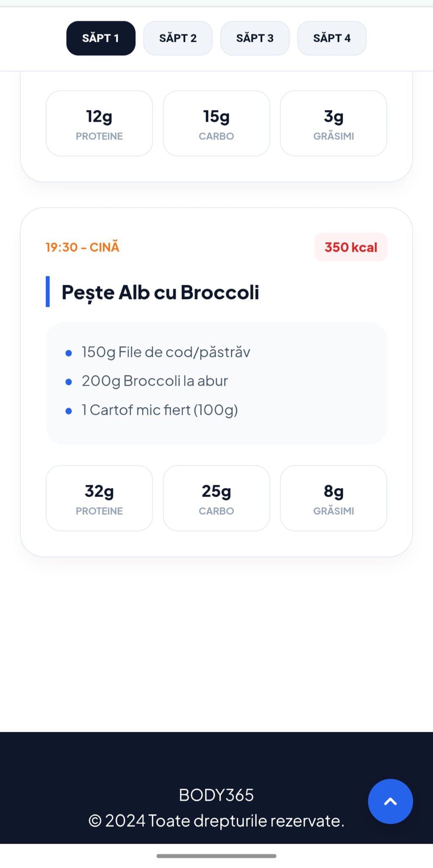Switch to the SĂPT 1 tab
This screenshot has width=433, height=868.
(101, 38)
